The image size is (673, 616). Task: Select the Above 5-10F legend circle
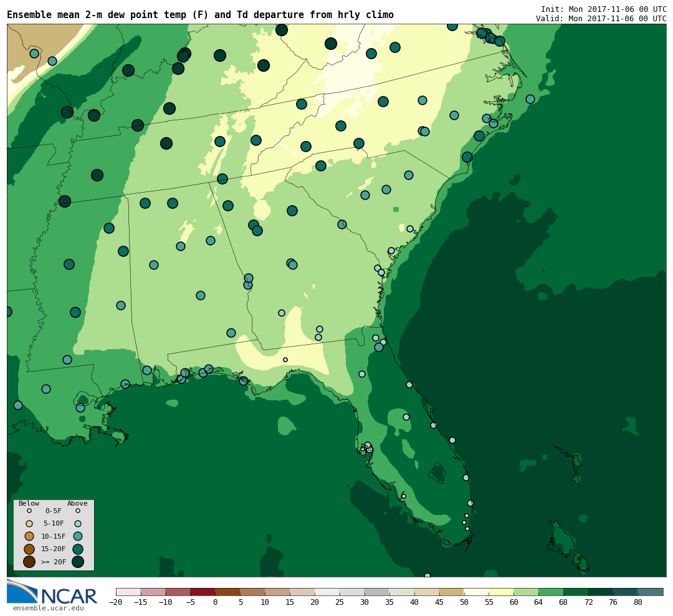pyautogui.click(x=78, y=524)
